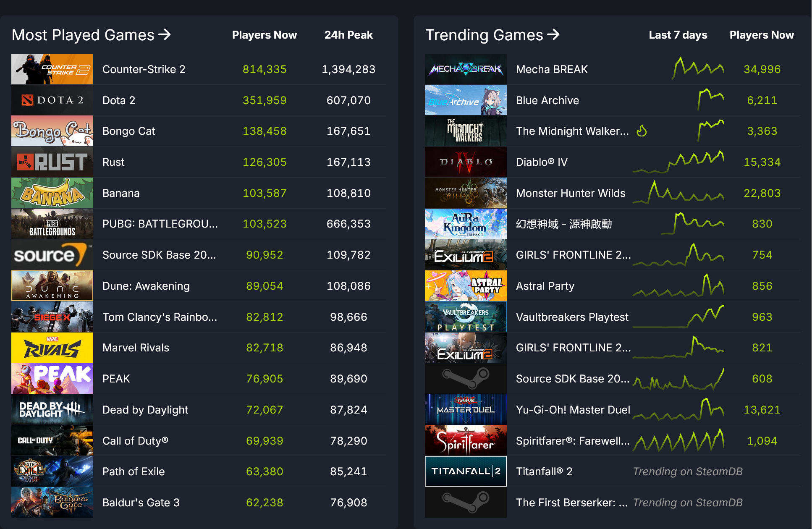Screen dimensions: 812x529
Task: Open the Monster Hunter Wilds thumbnail
Action: (x=466, y=193)
